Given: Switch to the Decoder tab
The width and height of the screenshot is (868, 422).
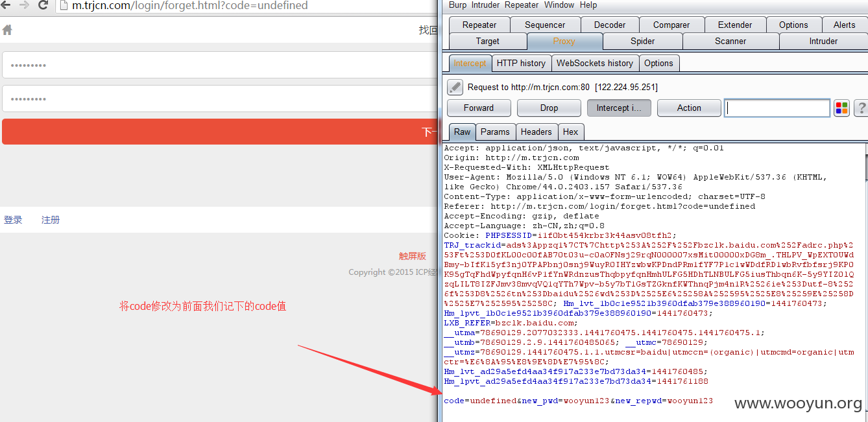Looking at the screenshot, I should [x=610, y=25].
